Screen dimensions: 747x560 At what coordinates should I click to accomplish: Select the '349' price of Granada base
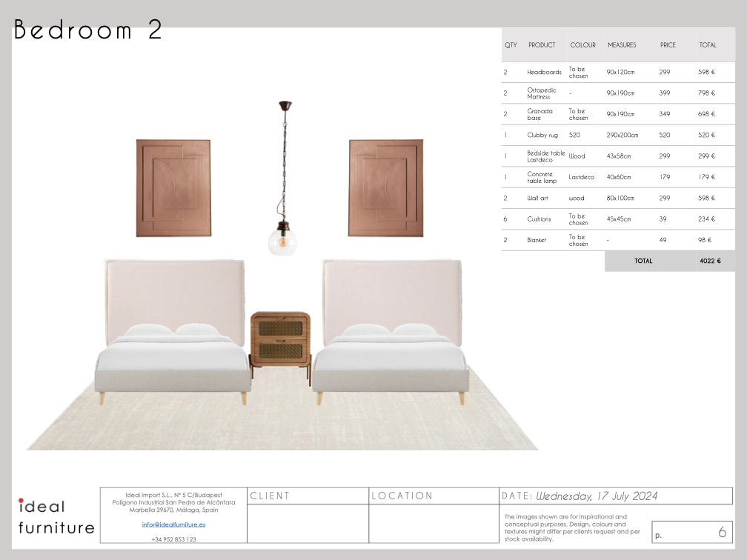[665, 114]
